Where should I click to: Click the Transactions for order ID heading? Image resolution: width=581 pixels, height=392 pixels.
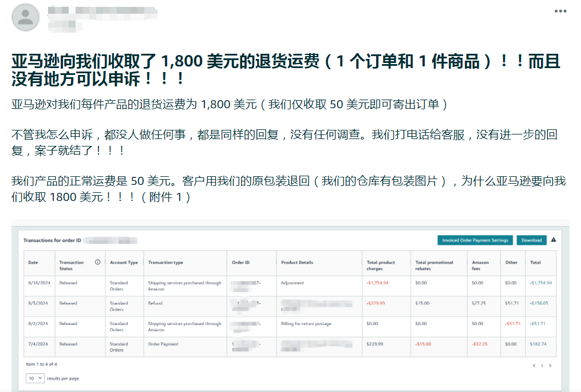[x=52, y=240]
